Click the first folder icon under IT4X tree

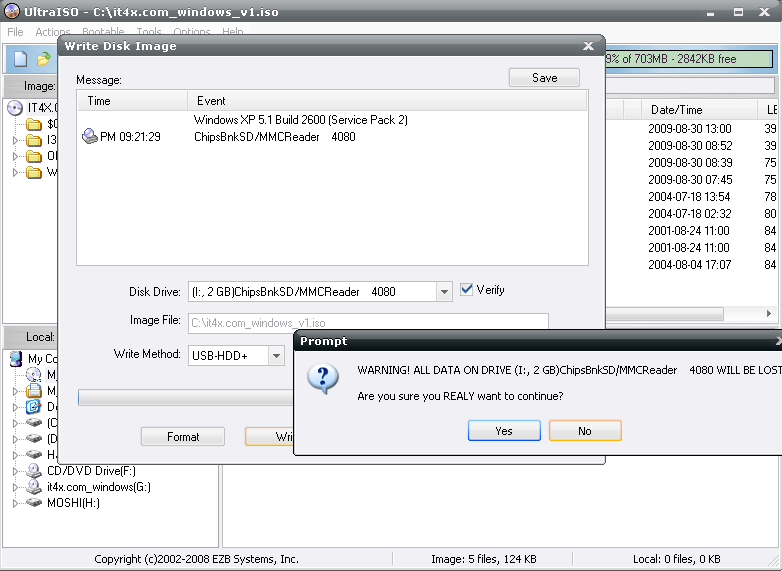[33, 124]
